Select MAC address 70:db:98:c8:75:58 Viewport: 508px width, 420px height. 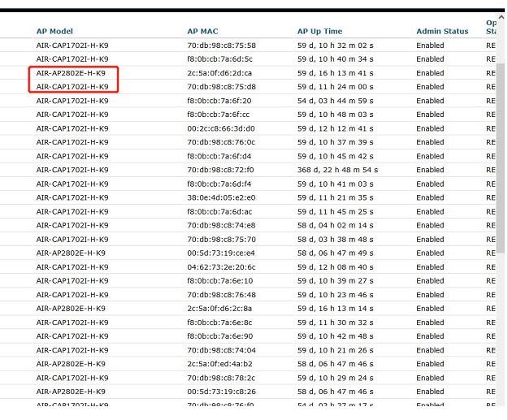(222, 45)
